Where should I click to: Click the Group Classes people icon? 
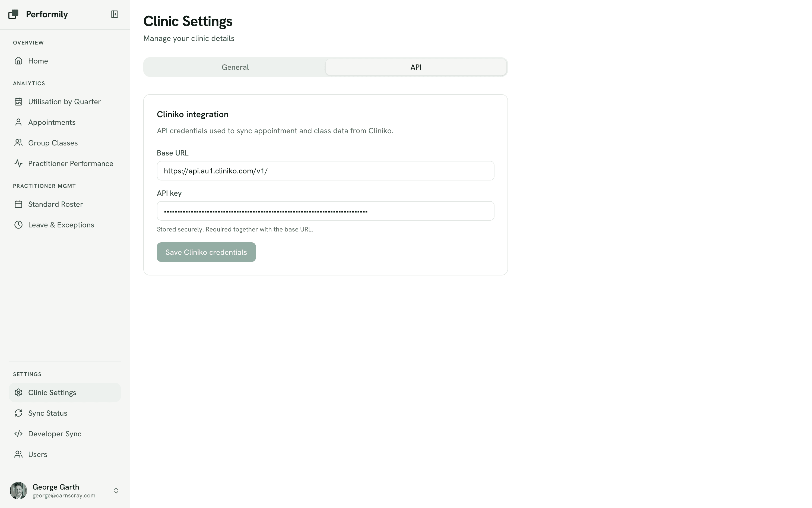pos(18,143)
